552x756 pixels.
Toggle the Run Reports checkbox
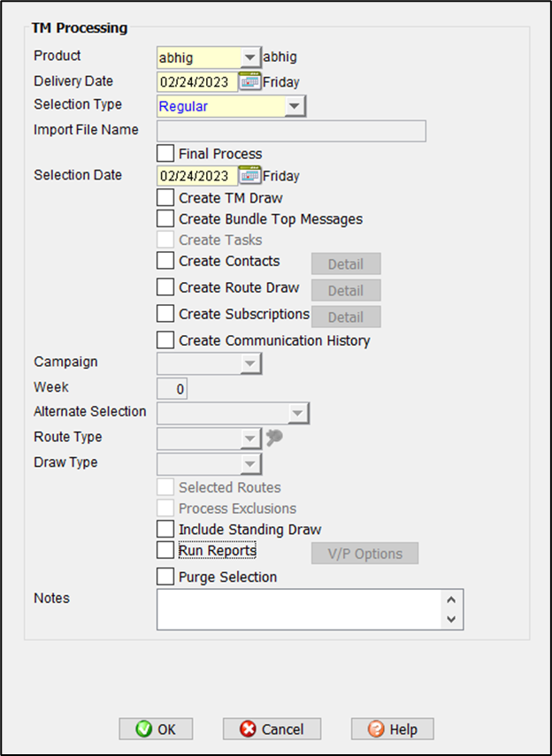click(165, 550)
